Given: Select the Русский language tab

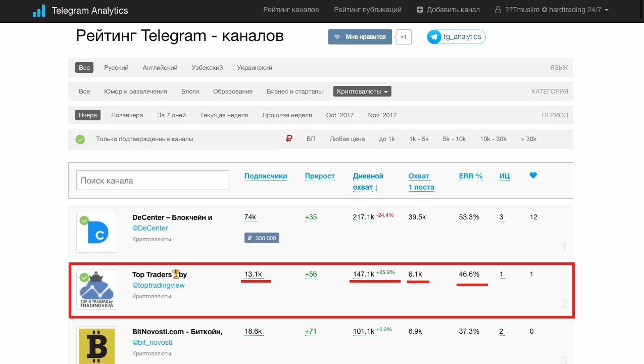Looking at the screenshot, I should [x=116, y=68].
